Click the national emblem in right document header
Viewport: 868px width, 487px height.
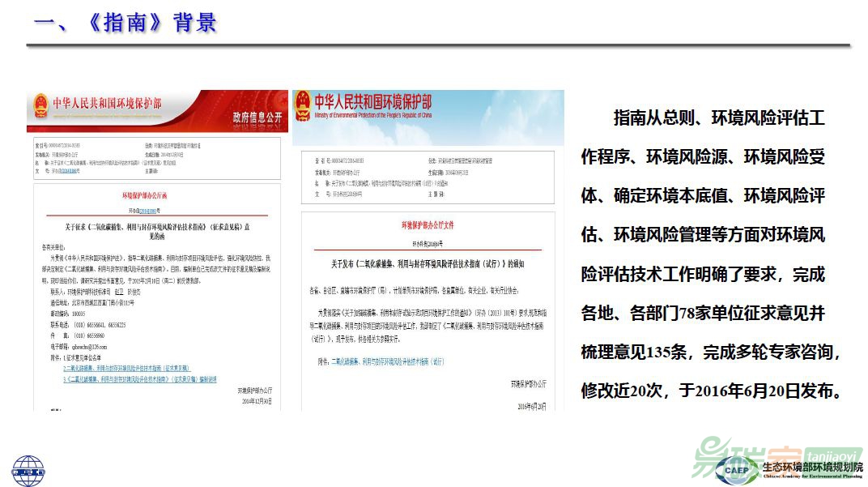tap(302, 105)
